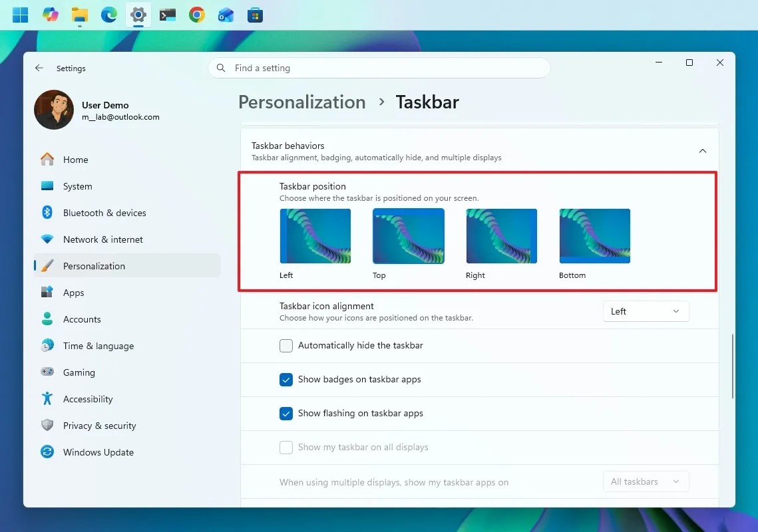Click the Network wifi icon
758x532 pixels.
pos(47,239)
